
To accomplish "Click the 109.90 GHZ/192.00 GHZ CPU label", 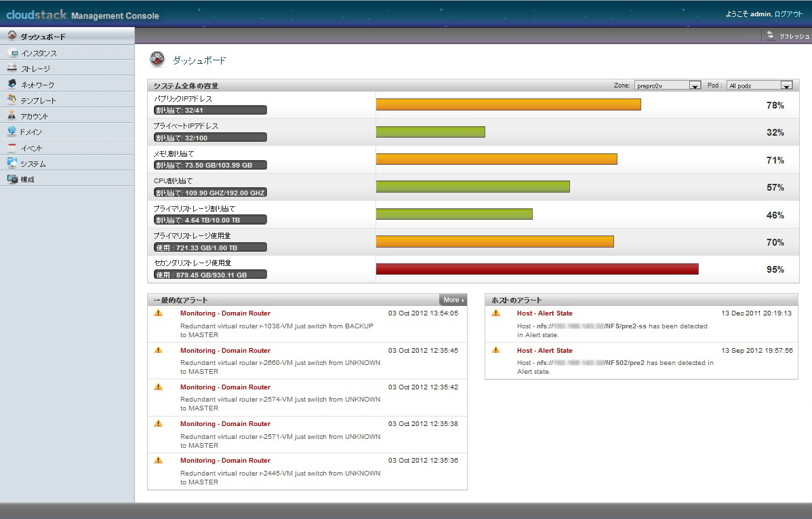I will coord(210,193).
